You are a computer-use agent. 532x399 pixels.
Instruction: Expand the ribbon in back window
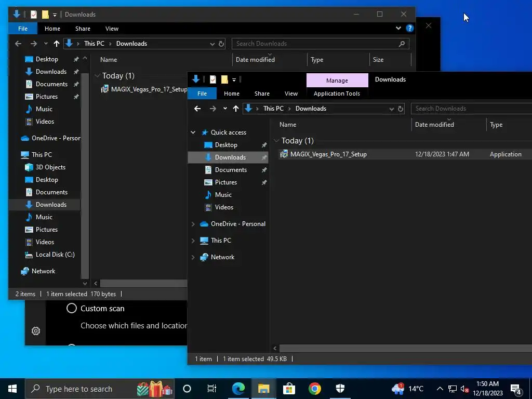(x=398, y=28)
